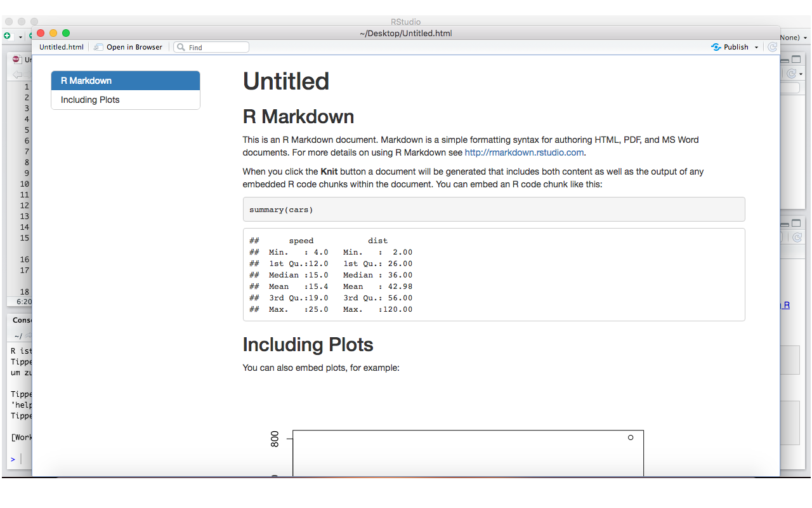The height and width of the screenshot is (508, 812).
Task: Close the Untitled.html preview window
Action: tap(41, 33)
